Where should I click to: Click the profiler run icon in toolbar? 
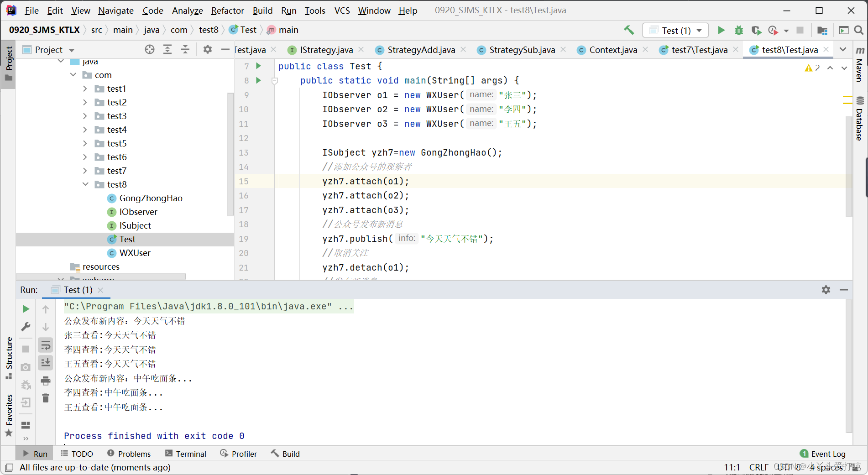pyautogui.click(x=773, y=30)
